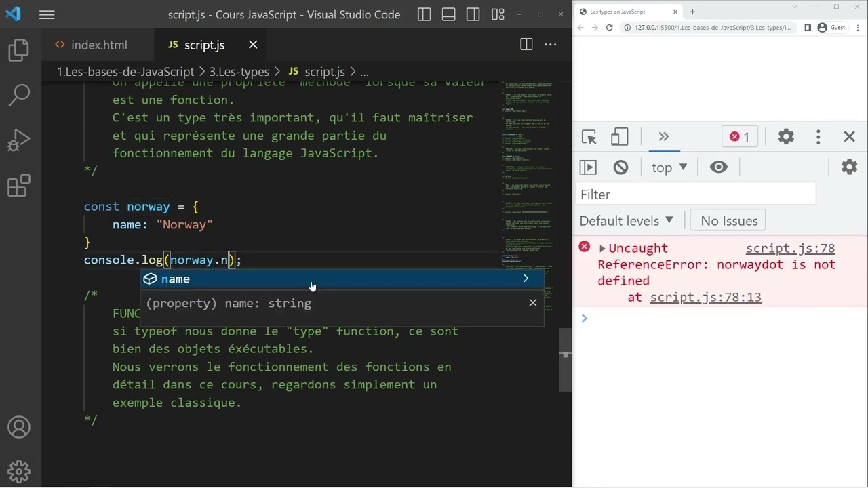868x488 pixels.
Task: Toggle the bottom panel layout icon
Action: [x=449, y=14]
